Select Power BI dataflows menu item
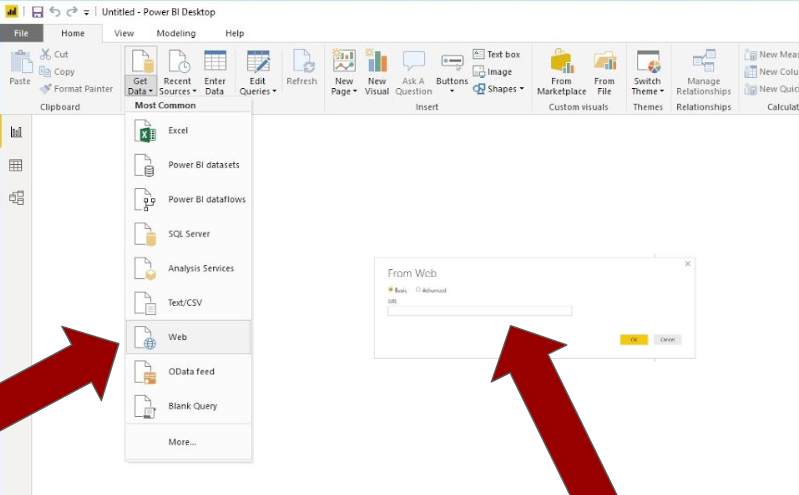This screenshot has height=495, width=799. coord(189,199)
